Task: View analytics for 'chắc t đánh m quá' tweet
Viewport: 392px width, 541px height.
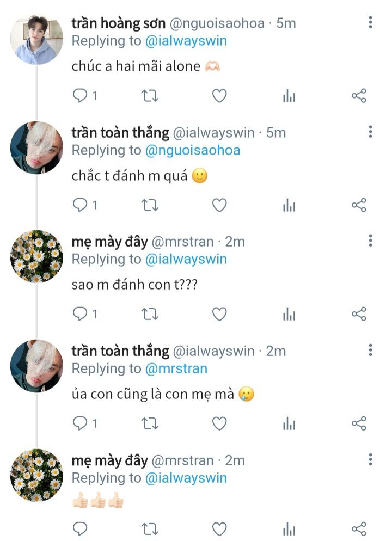Action: point(289,205)
